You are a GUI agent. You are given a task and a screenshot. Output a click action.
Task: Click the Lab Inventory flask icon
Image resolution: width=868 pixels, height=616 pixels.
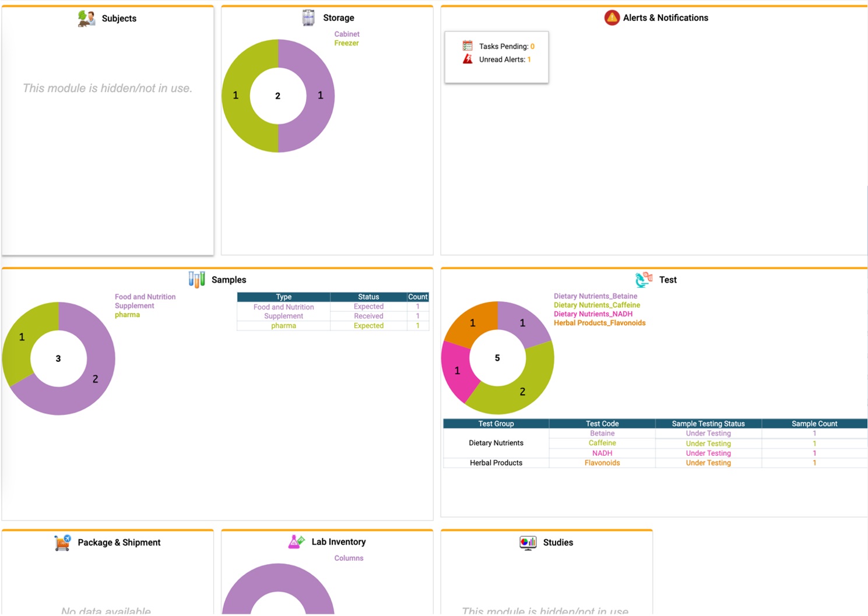pyautogui.click(x=296, y=542)
